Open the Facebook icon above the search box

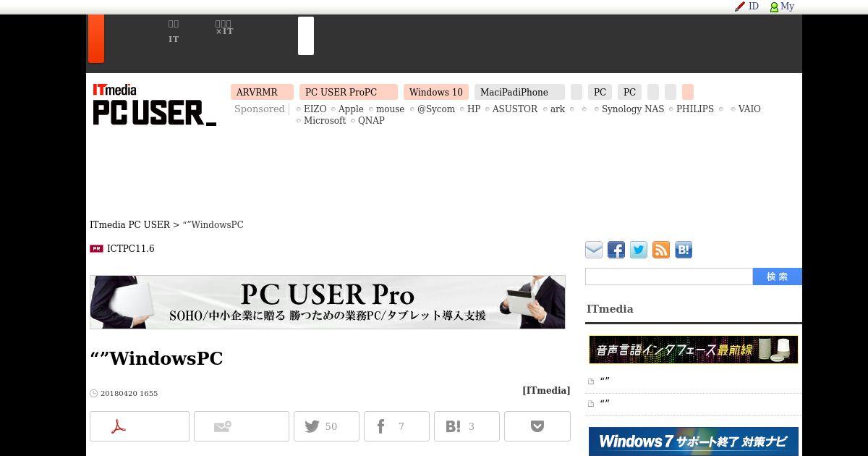pos(616,250)
